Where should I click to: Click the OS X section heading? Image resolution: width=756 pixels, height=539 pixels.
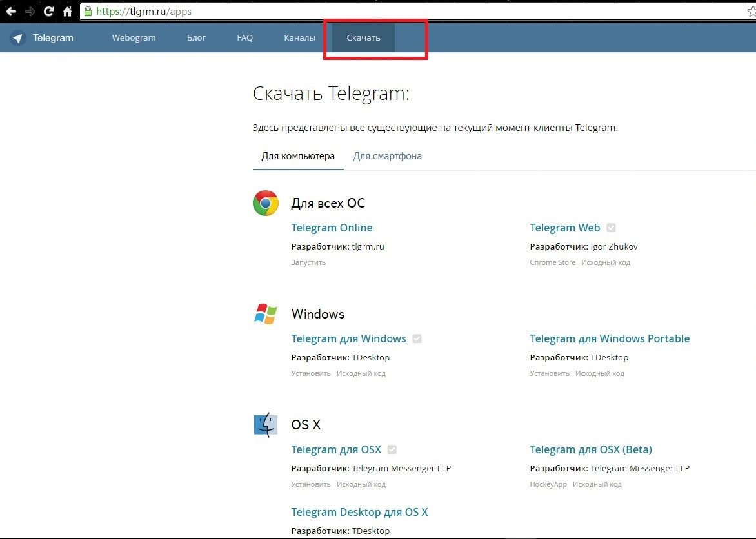306,425
